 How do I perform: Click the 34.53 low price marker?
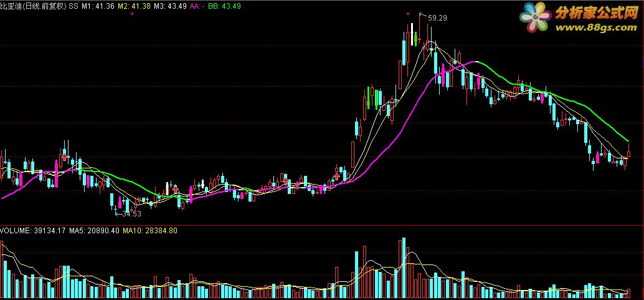(x=131, y=213)
